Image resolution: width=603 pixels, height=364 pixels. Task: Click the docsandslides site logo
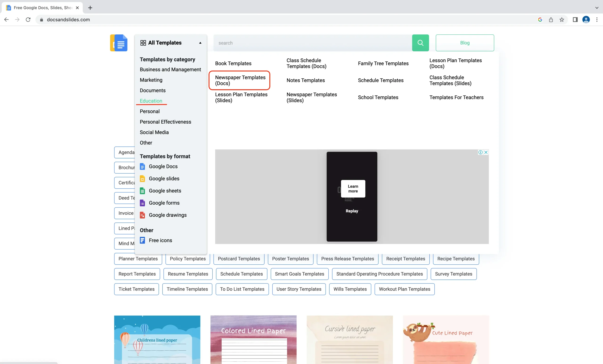pos(119,43)
